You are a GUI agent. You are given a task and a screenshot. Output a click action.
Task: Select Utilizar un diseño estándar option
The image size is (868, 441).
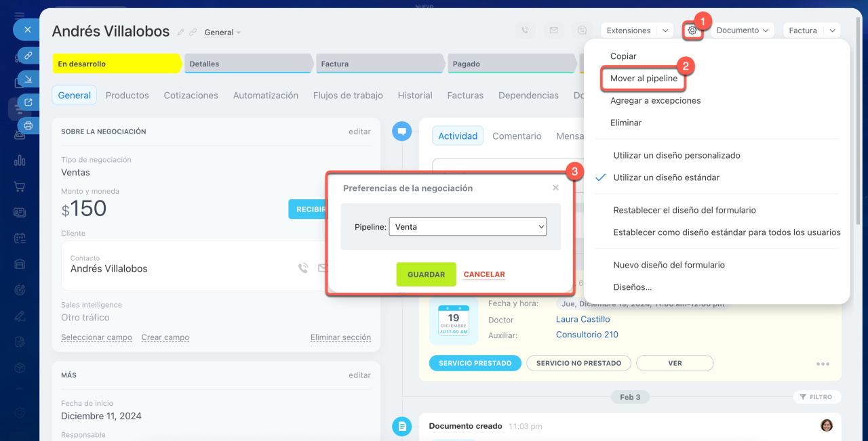tap(666, 177)
